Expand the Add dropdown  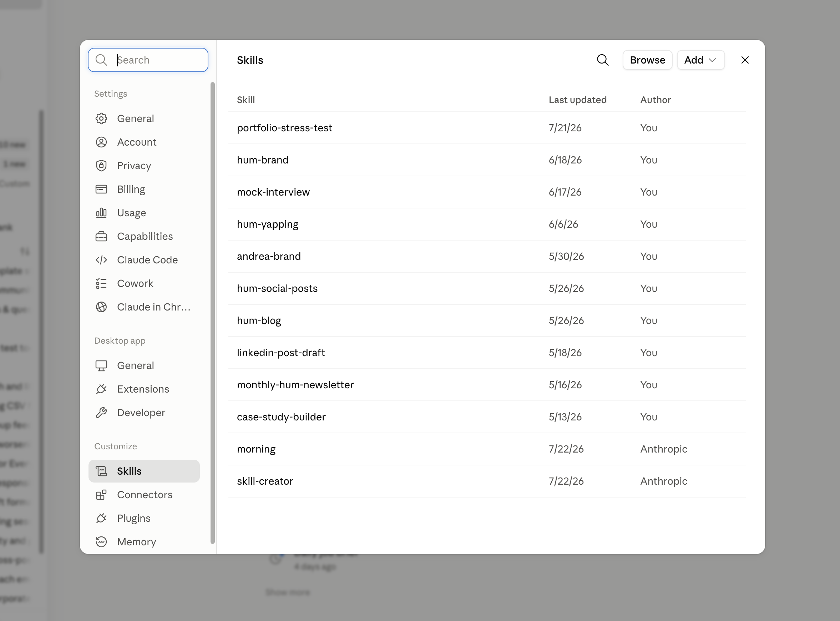tap(700, 60)
